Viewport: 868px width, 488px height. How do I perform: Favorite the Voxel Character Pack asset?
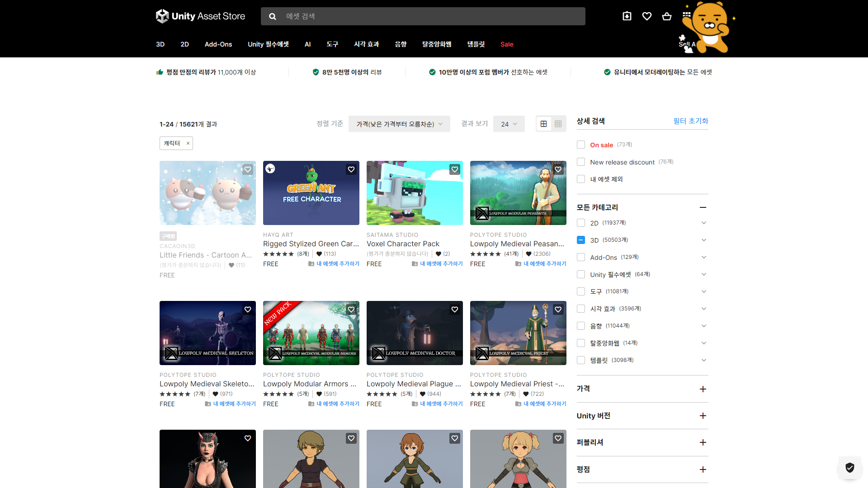[454, 169]
